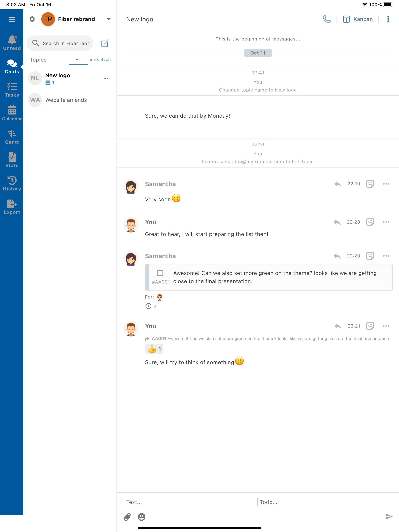Click the new topic compose icon

pos(105,43)
